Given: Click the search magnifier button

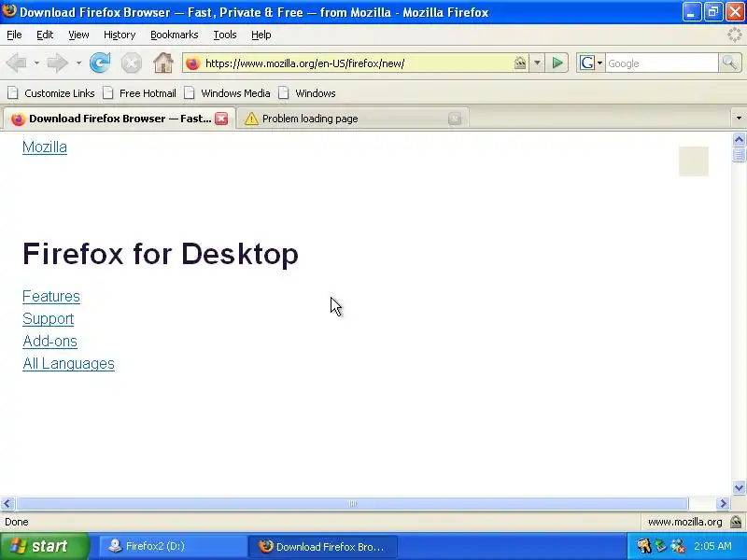Looking at the screenshot, I should 729,63.
